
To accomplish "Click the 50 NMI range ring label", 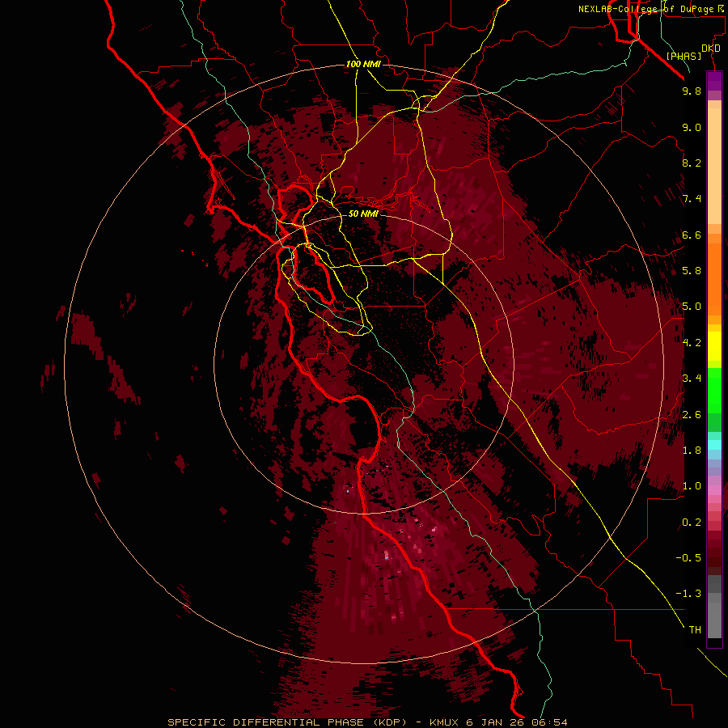I will (x=363, y=214).
